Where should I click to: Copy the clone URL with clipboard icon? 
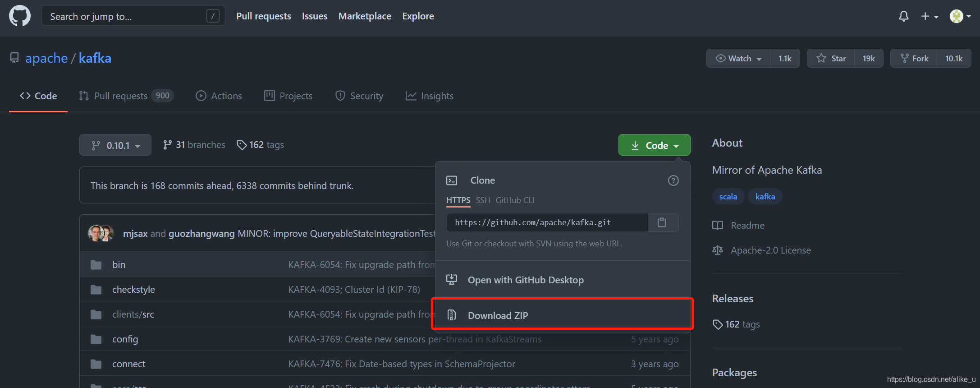click(662, 222)
